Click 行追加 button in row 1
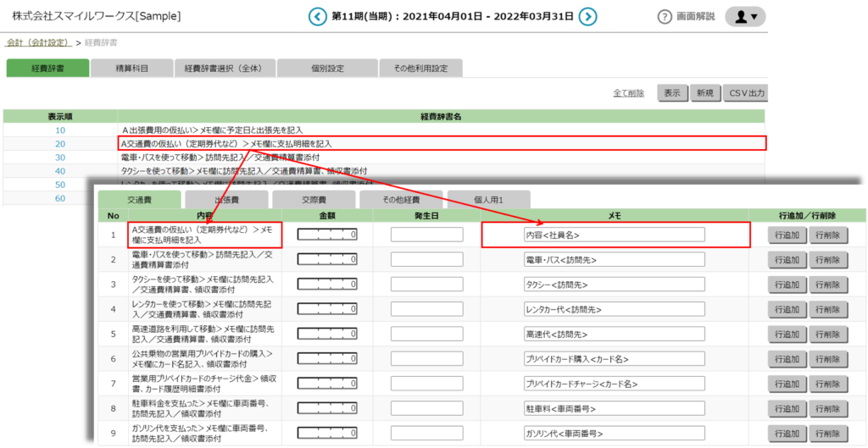Image resolution: width=868 pixels, height=448 pixels. point(787,235)
